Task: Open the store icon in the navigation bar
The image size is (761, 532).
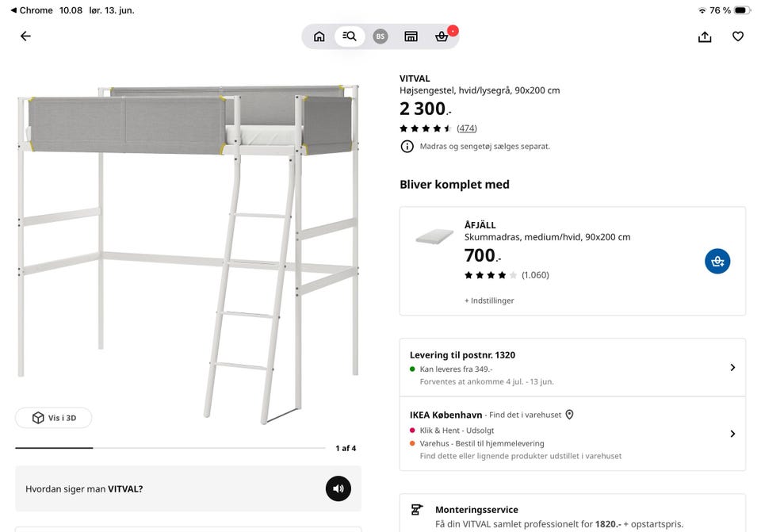Action: pos(411,36)
